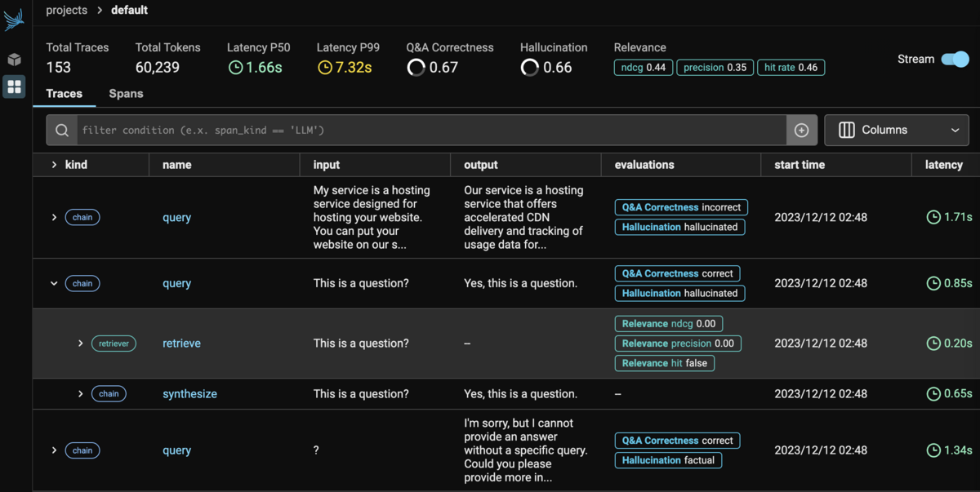The height and width of the screenshot is (492, 980).
Task: Click the filter condition input field
Action: 431,131
